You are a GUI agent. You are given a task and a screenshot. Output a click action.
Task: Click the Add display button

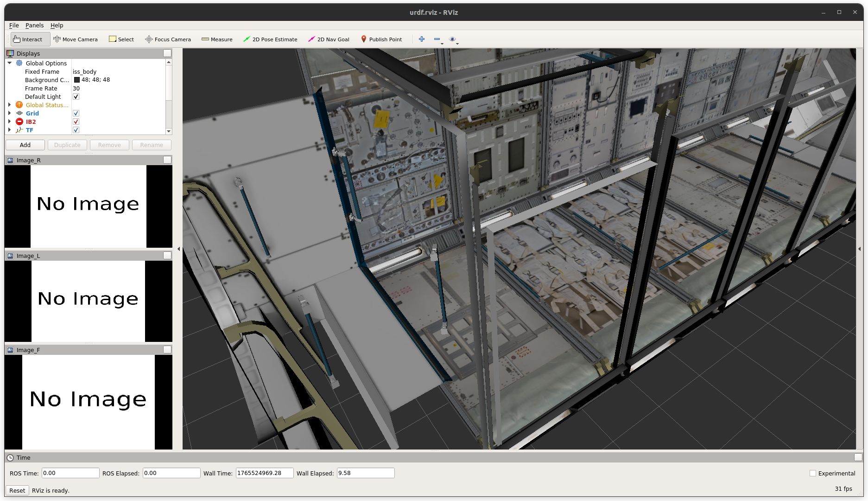[25, 145]
